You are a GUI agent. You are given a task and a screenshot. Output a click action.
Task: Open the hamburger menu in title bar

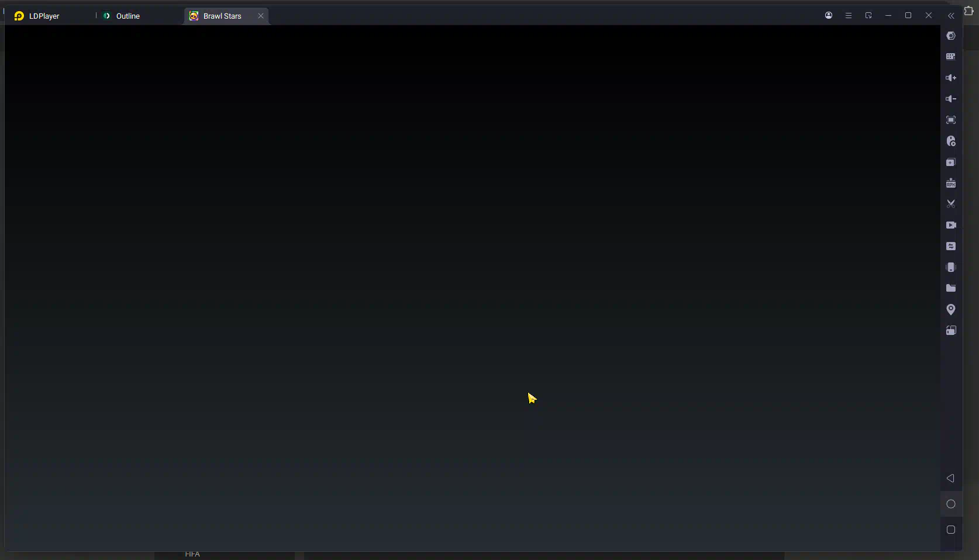pos(849,16)
